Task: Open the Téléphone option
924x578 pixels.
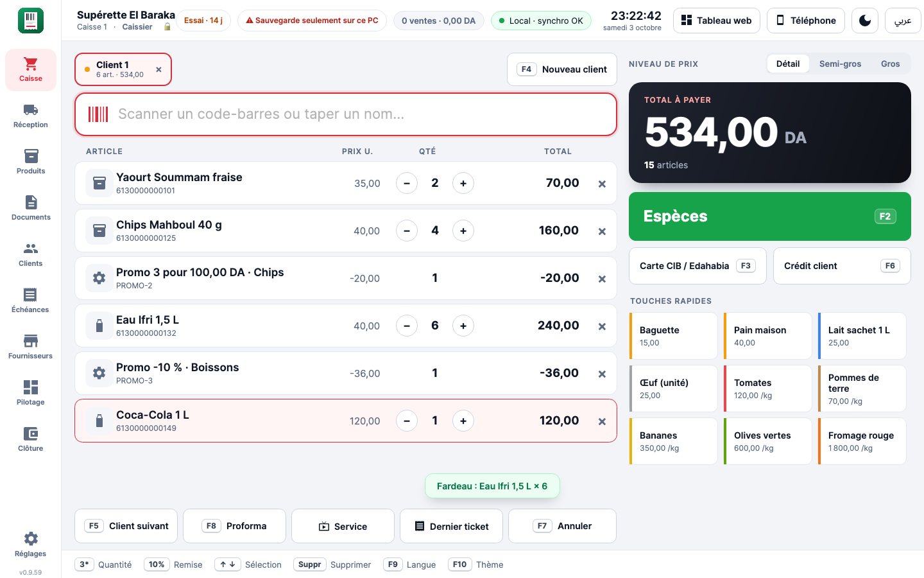Action: (x=806, y=21)
